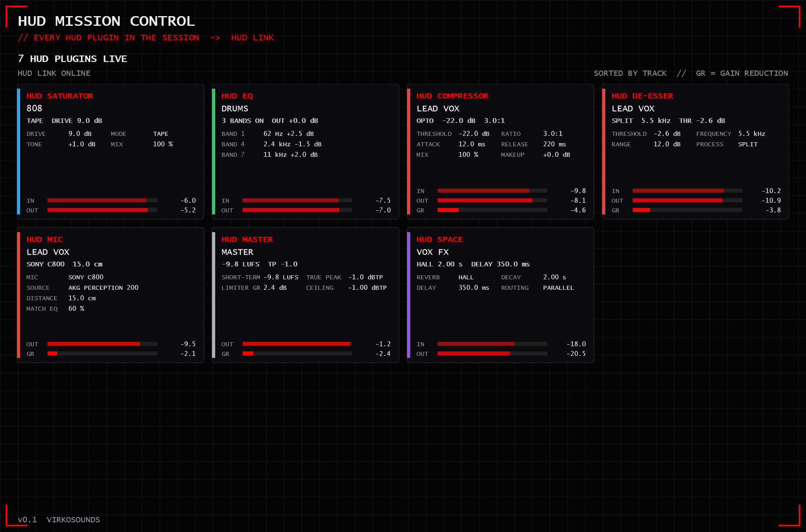Click HUD SPACE DELAY value 350.0 ms
The width and height of the screenshot is (806, 532).
[474, 287]
